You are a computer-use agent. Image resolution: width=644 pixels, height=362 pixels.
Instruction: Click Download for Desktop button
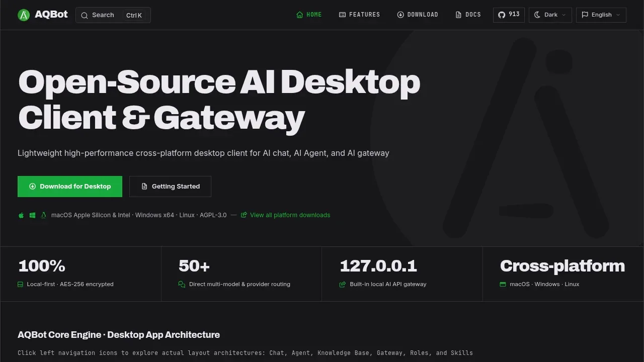[x=70, y=186]
